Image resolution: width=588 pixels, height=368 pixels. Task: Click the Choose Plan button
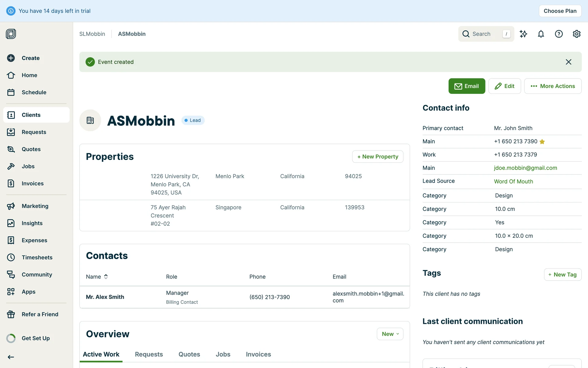[x=560, y=11]
